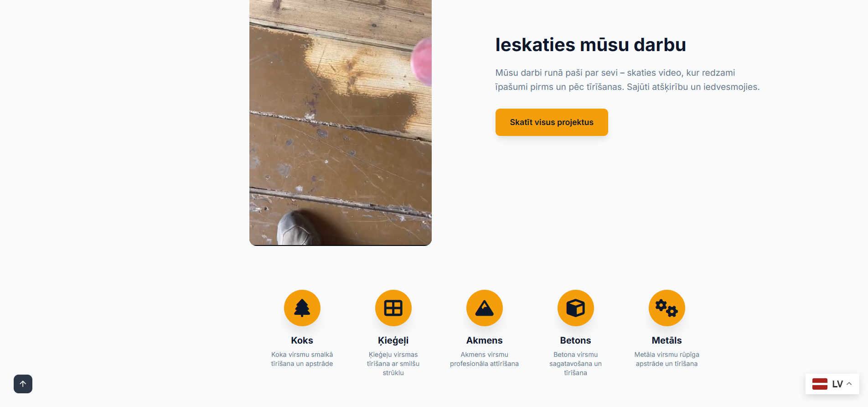Image resolution: width=868 pixels, height=407 pixels.
Task: Open the LV language dropdown
Action: (832, 384)
